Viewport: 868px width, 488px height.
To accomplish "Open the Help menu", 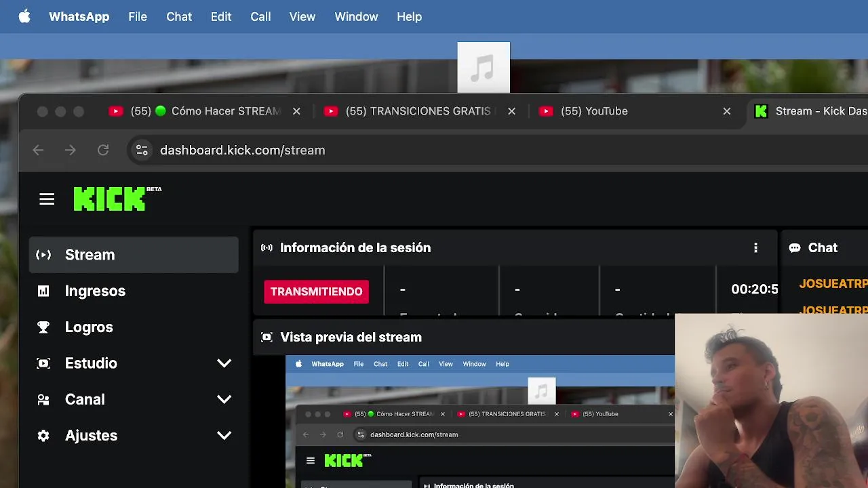I will tap(409, 16).
